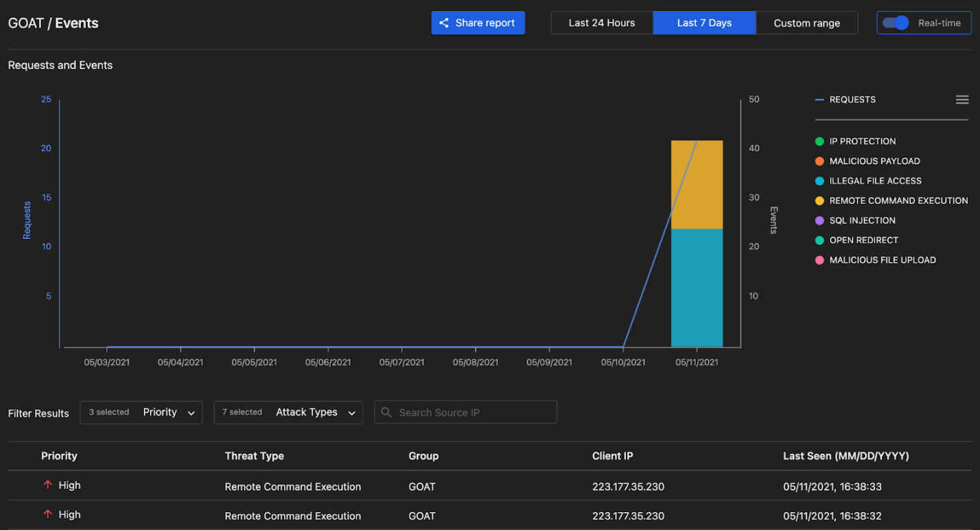
Task: Toggle the IP Protection legend dot
Action: 820,142
